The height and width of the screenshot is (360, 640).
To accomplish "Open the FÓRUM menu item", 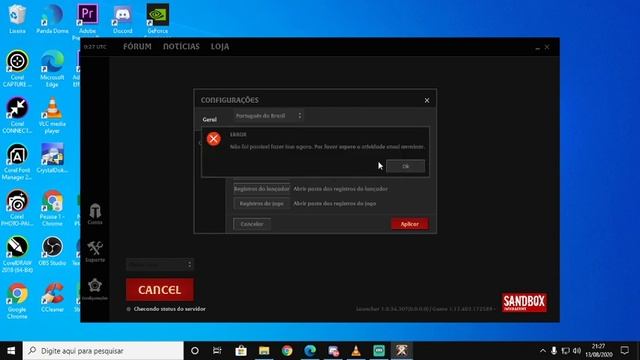I will click(137, 47).
